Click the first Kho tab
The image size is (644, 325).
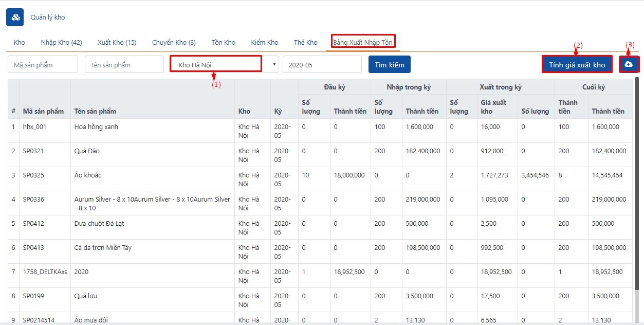coord(19,42)
